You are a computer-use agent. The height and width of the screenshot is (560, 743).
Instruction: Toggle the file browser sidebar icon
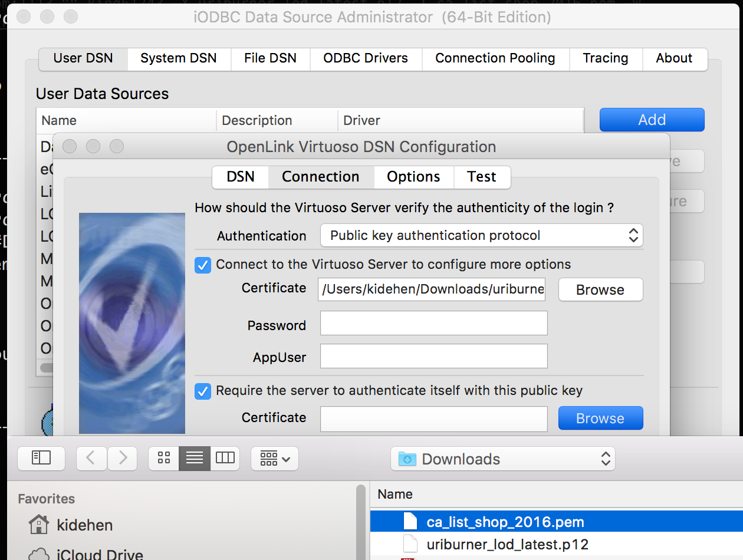coord(41,458)
